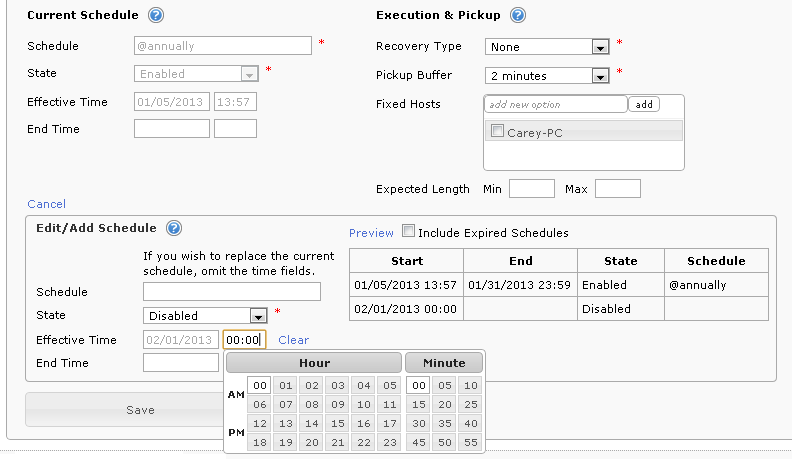The height and width of the screenshot is (459, 792).
Task: Click the Edit/Add Schedule help icon
Action: 174,228
